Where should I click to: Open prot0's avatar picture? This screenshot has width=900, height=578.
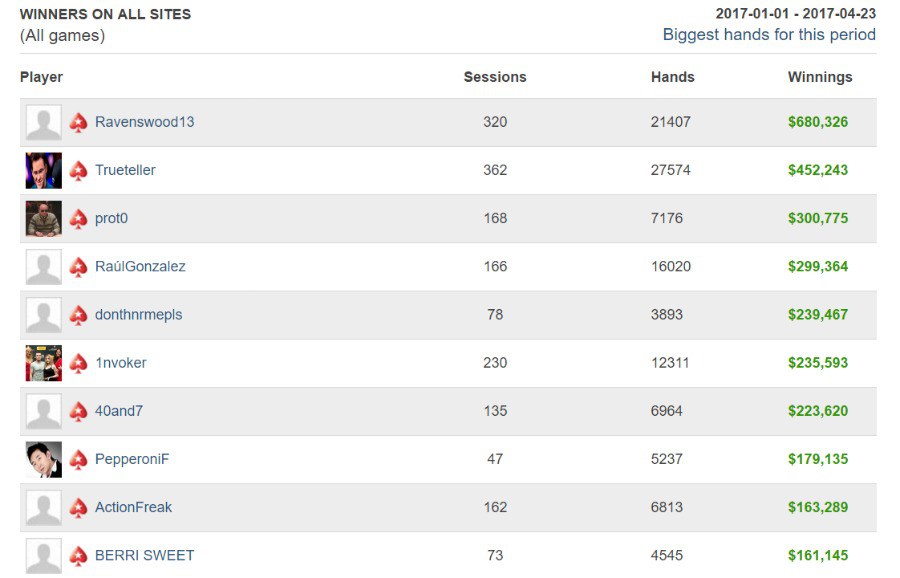pos(43,219)
